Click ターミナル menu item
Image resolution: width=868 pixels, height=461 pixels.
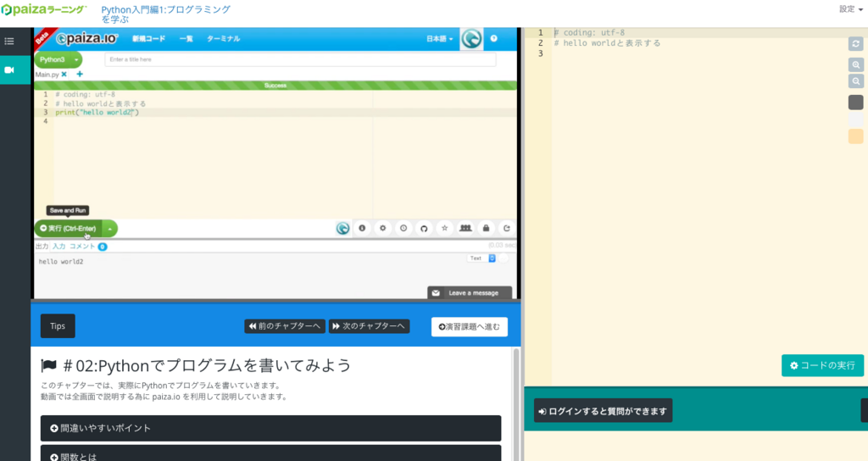coord(223,39)
